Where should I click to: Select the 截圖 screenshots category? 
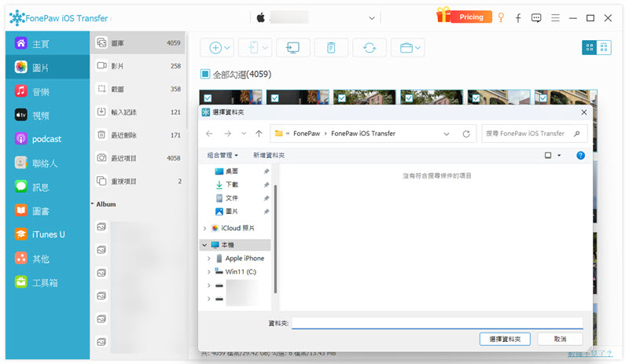(x=138, y=89)
